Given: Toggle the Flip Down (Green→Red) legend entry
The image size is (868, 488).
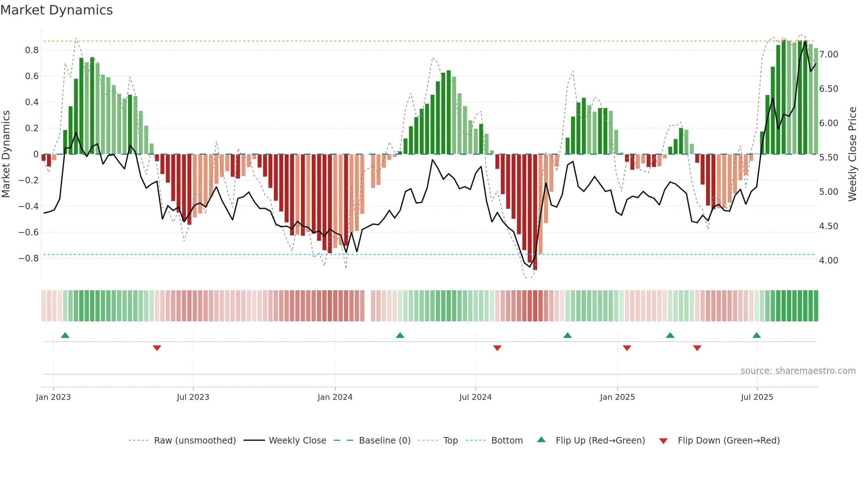Looking at the screenshot, I should click(719, 440).
